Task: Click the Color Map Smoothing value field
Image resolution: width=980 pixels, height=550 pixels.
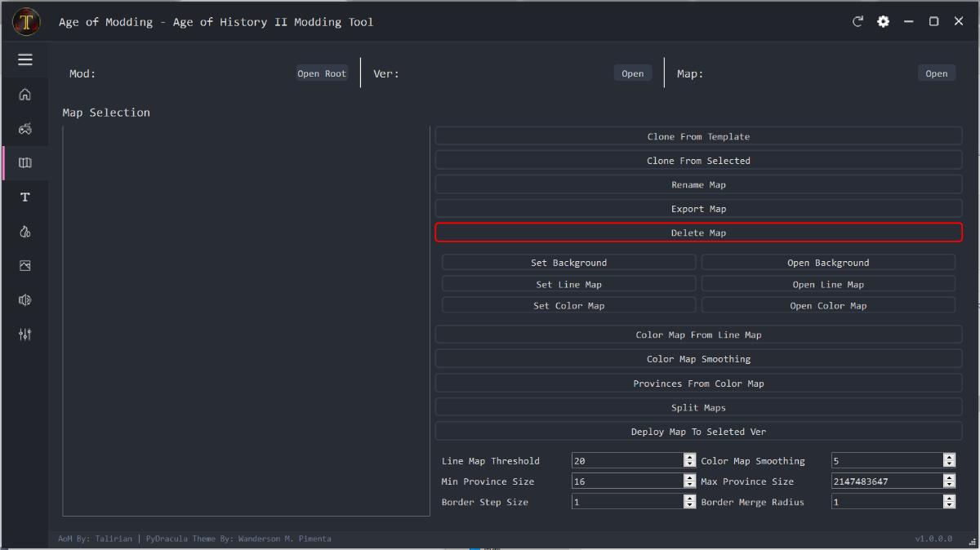Action: [887, 461]
